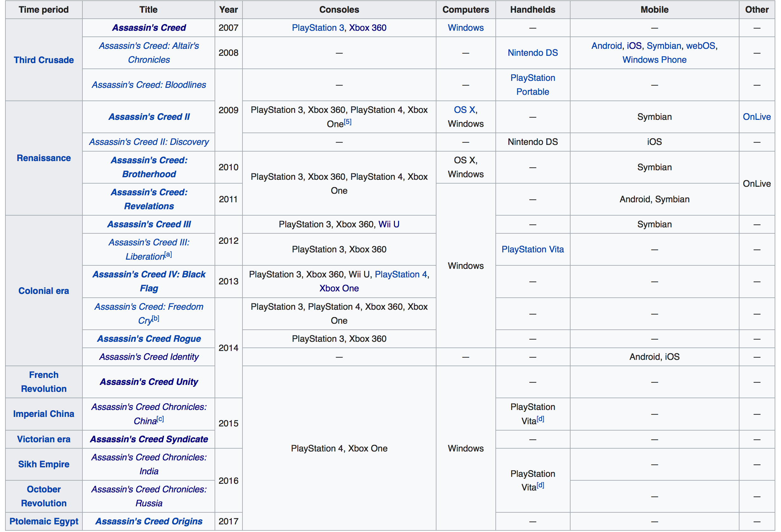
Task: Open the Third Crusade time period link
Action: point(44,60)
